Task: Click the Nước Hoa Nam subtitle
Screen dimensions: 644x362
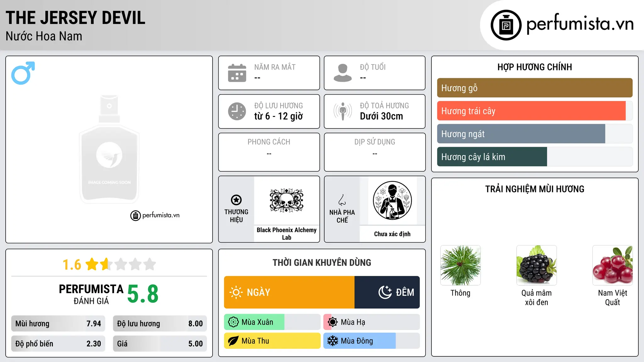Action: [x=44, y=36]
